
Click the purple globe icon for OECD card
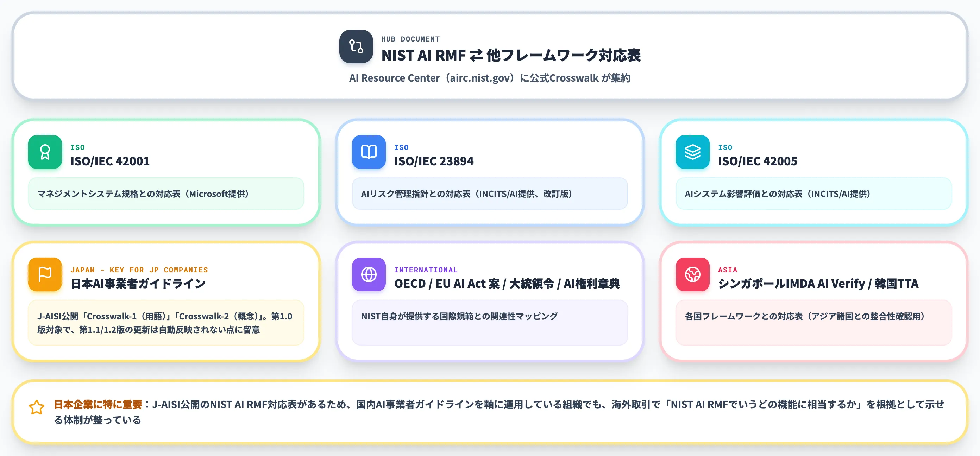coord(369,274)
